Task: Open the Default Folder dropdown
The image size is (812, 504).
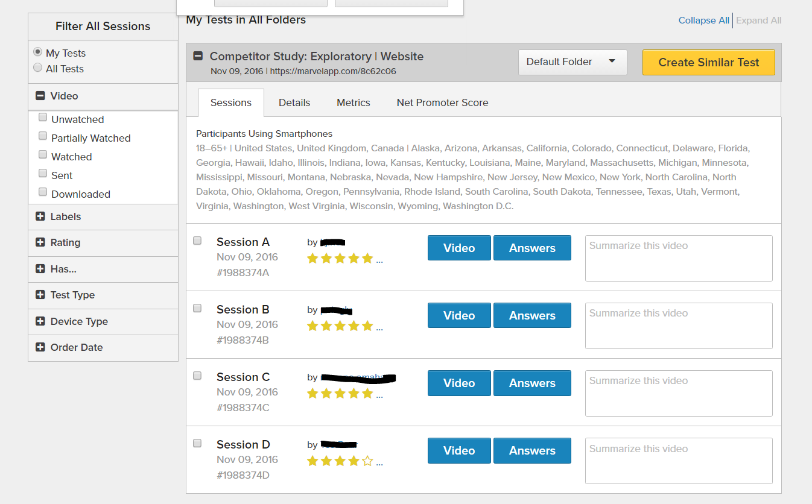Action: pos(573,62)
